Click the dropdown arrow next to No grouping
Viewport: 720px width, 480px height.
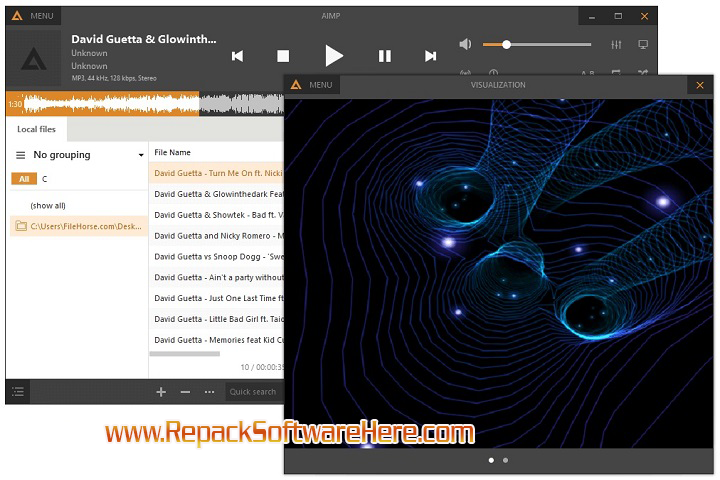point(141,155)
